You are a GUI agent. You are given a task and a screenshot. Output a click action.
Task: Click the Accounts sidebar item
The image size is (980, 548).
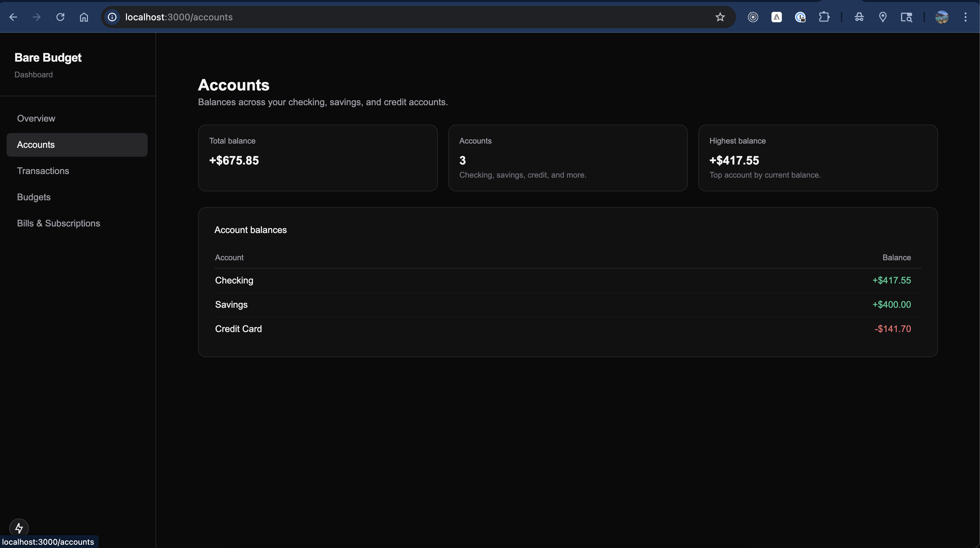point(36,145)
